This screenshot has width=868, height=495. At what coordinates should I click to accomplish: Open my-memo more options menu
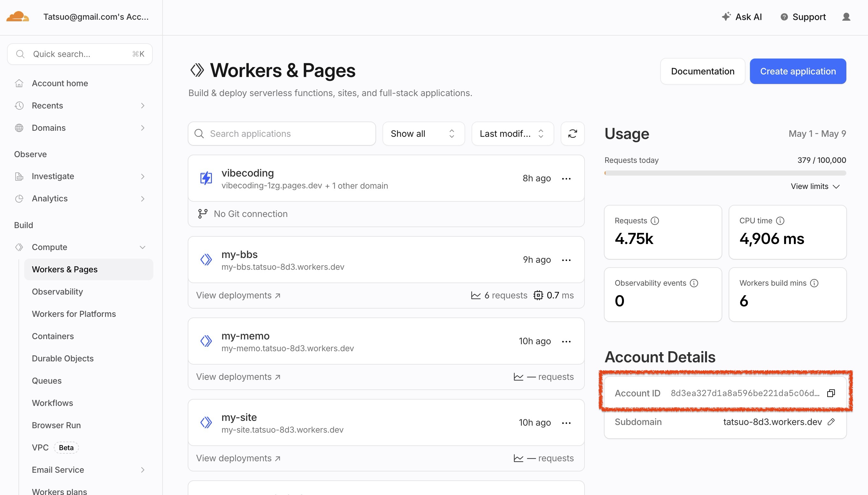(x=566, y=341)
